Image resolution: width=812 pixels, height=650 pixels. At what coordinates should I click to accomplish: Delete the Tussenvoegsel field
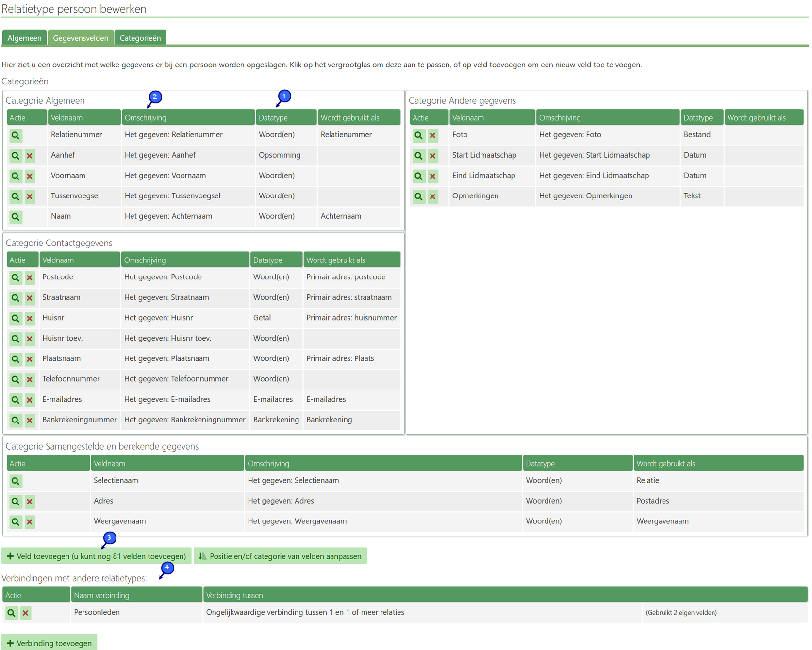pyautogui.click(x=30, y=196)
